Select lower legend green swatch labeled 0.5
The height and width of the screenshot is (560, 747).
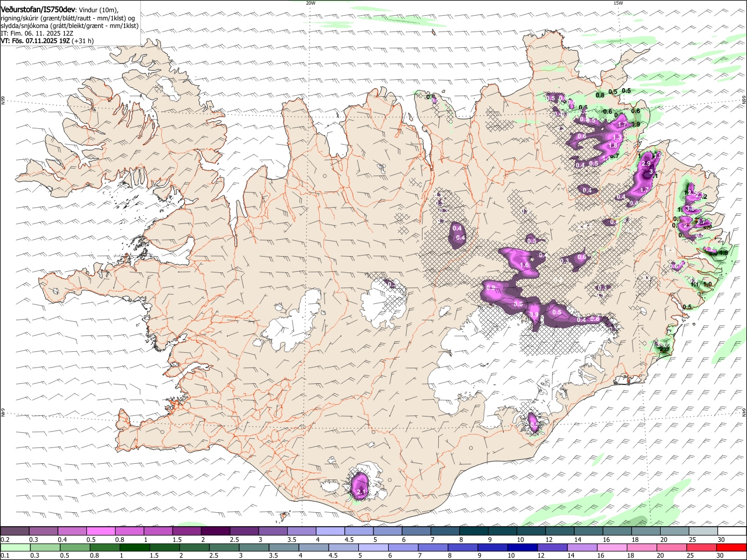75,547
